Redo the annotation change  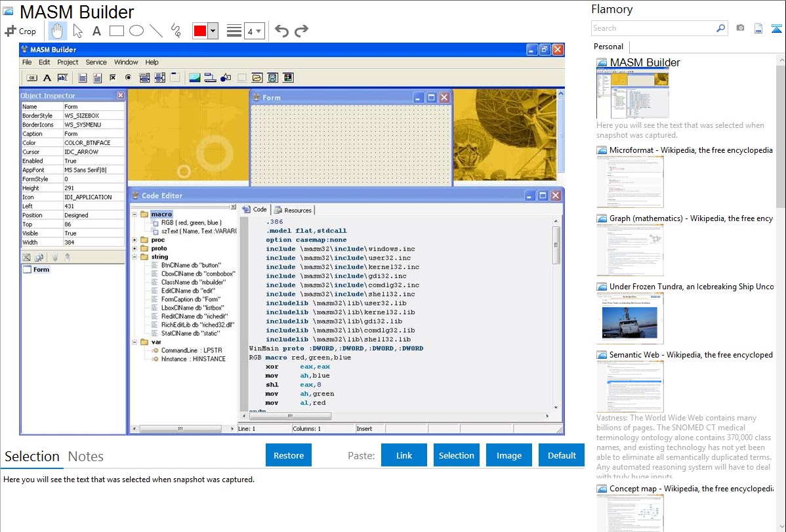[301, 31]
